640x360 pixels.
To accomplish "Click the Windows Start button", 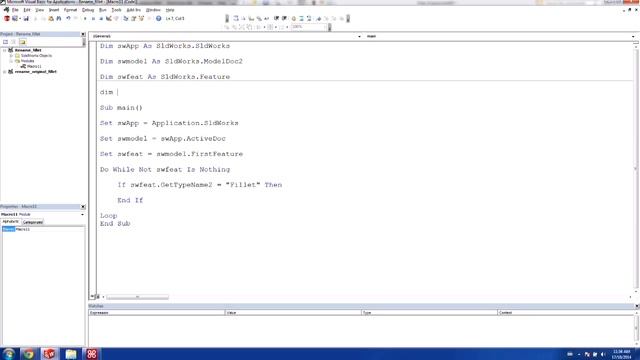I will click(x=9, y=354).
